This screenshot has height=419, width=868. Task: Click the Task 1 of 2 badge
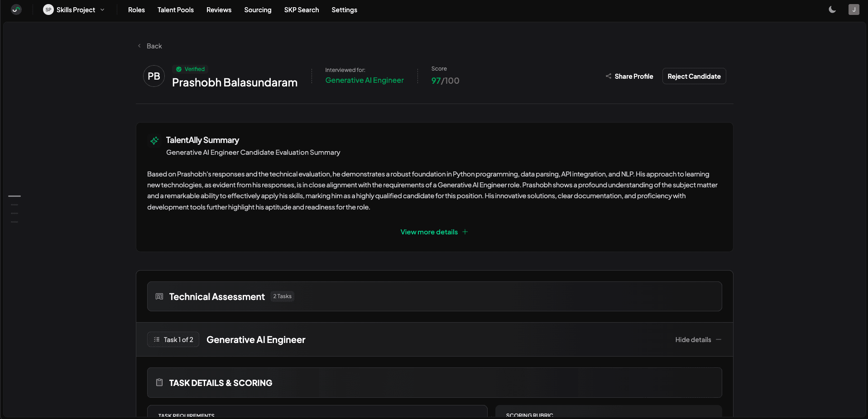(173, 340)
